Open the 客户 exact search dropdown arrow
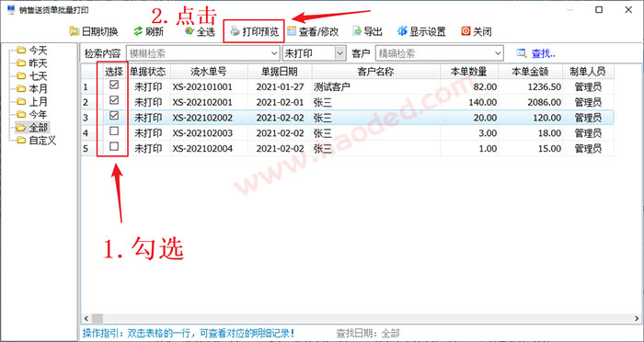This screenshot has width=644, height=342. 499,53
